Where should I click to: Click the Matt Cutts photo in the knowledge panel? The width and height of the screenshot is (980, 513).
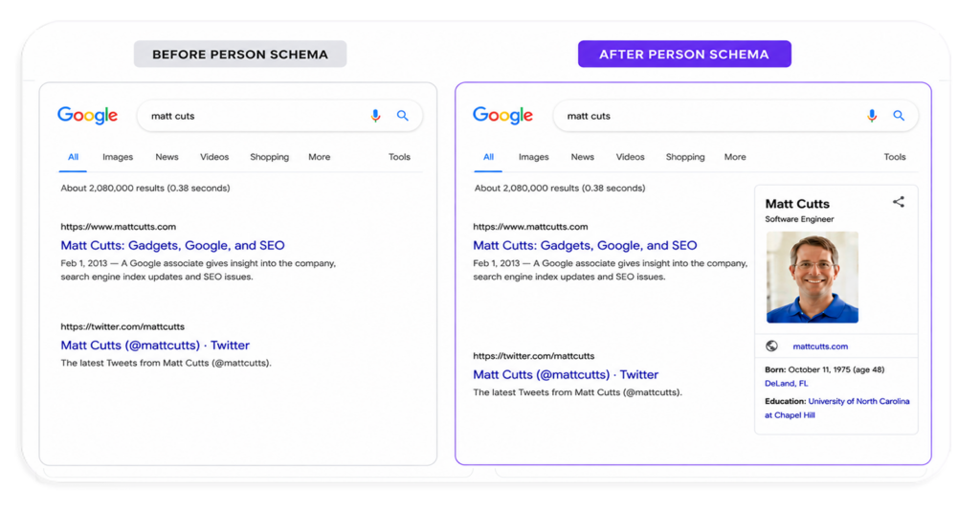coord(813,278)
